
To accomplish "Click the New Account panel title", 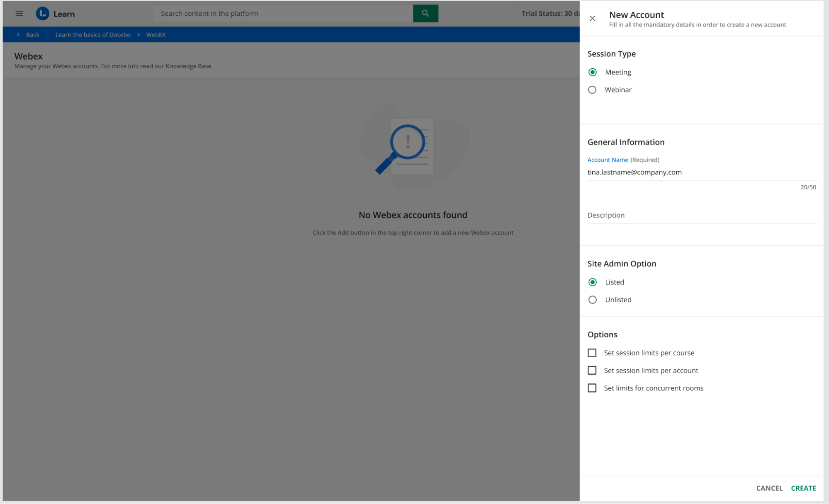I will [636, 15].
